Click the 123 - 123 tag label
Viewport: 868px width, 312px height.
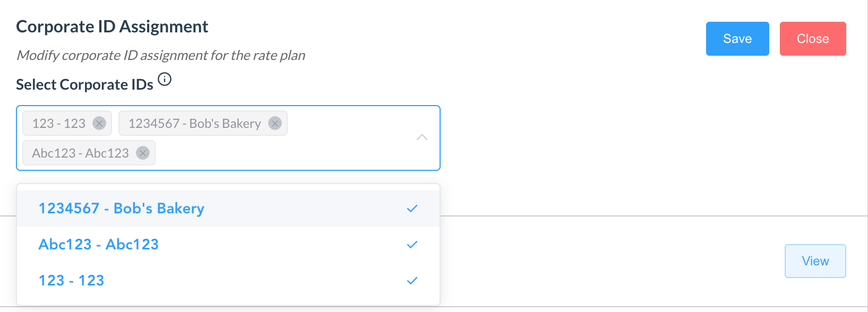click(x=58, y=124)
